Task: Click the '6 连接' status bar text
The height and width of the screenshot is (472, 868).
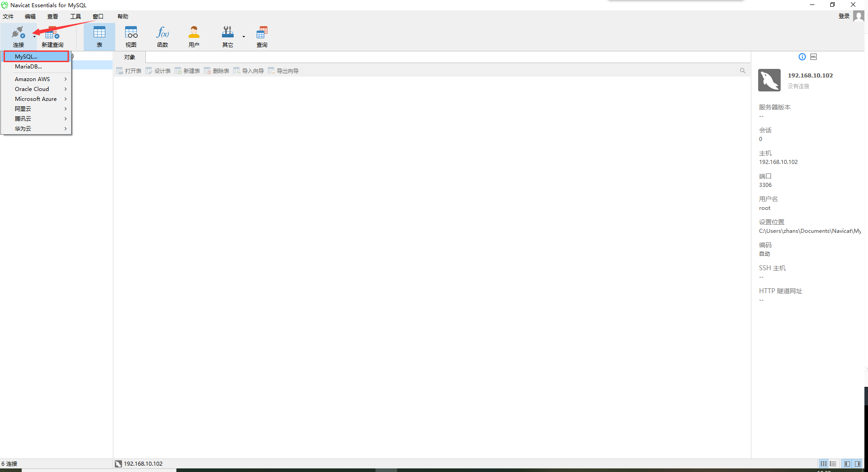Action: pos(9,463)
